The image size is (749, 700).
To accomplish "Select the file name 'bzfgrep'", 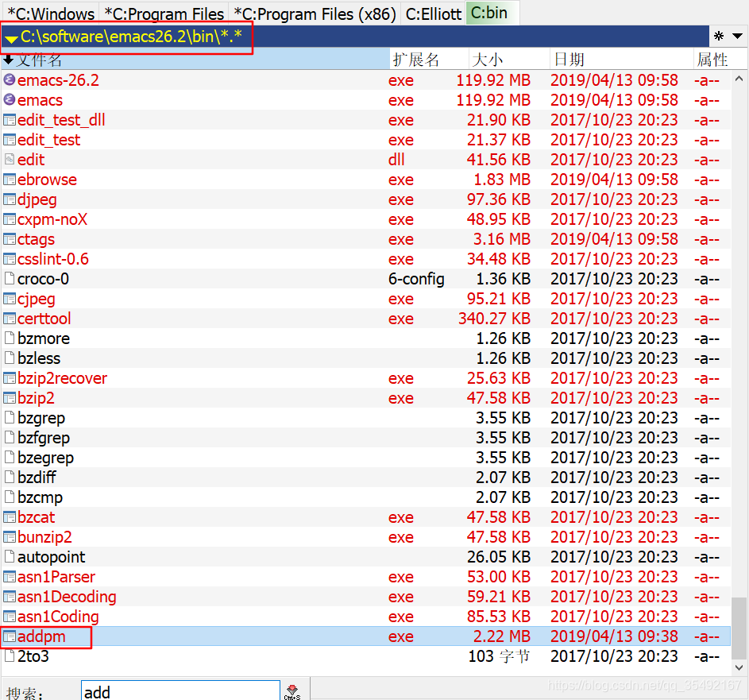I will click(44, 438).
